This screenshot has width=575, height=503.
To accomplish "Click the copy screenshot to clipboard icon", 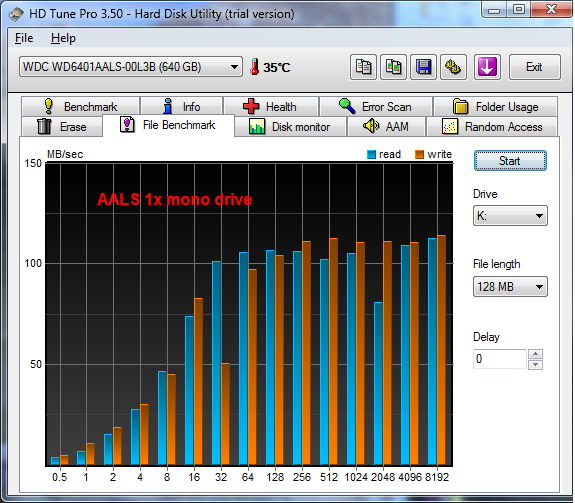I will click(393, 67).
